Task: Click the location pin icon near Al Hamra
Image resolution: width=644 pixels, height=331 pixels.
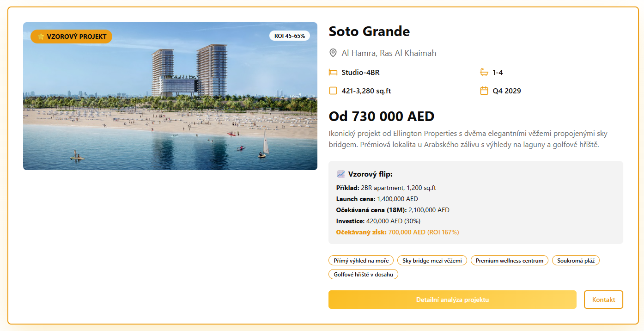Action: 333,53
